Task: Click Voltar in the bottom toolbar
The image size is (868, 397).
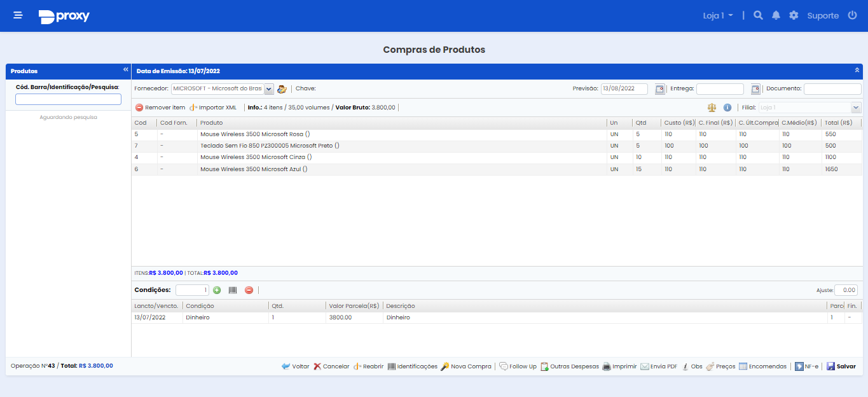Action: (x=295, y=366)
